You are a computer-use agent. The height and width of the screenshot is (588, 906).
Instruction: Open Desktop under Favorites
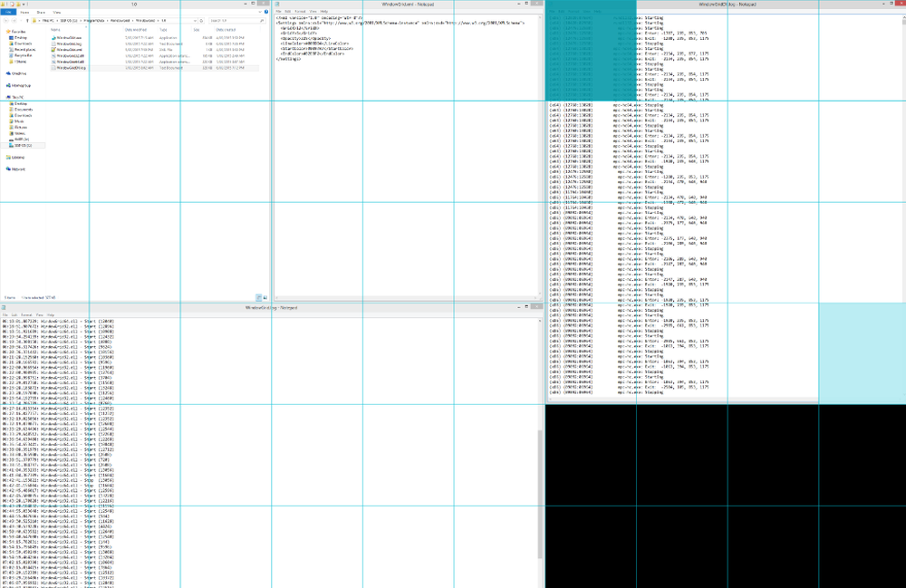point(18,37)
